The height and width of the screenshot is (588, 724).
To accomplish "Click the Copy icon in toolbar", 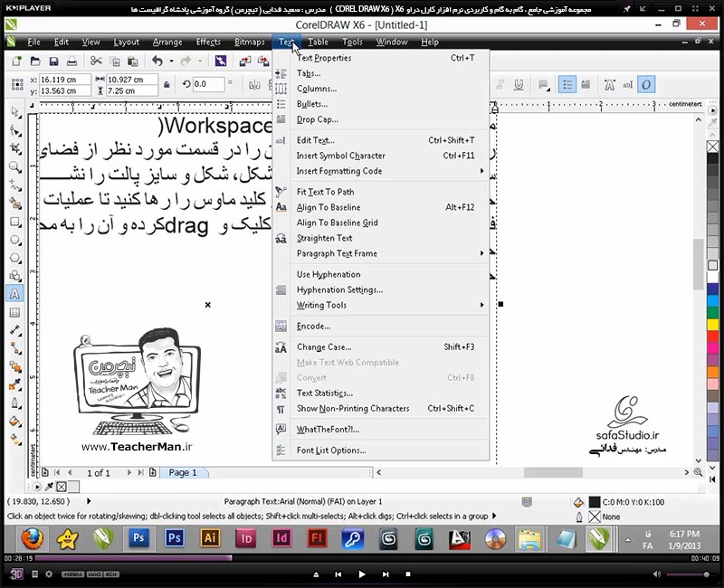I will [115, 61].
